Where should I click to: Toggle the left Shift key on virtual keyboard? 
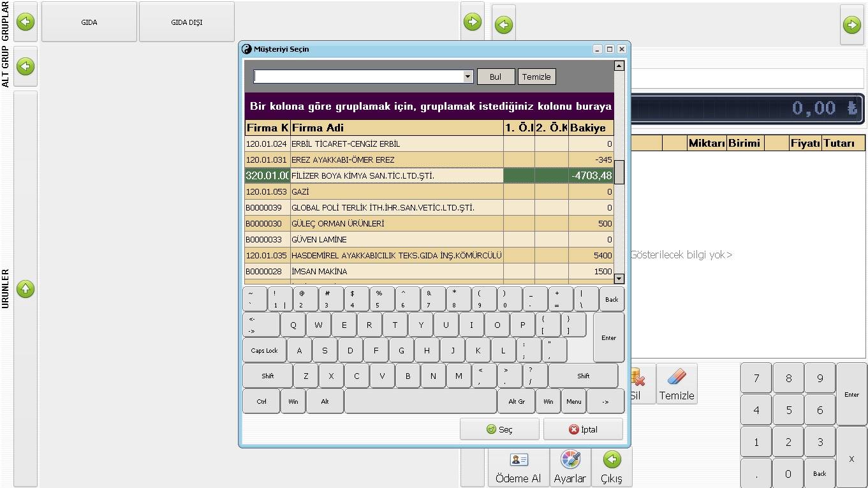[x=268, y=376]
